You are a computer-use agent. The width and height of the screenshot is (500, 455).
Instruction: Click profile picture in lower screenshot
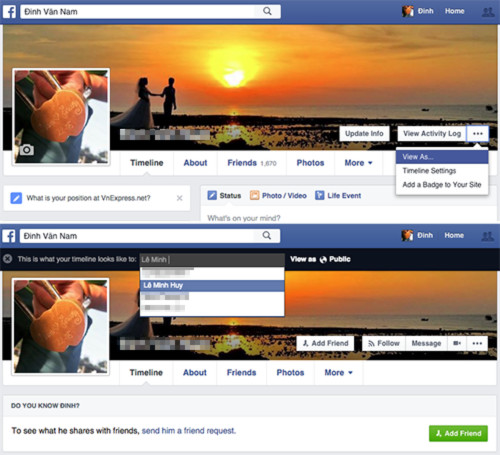click(61, 327)
